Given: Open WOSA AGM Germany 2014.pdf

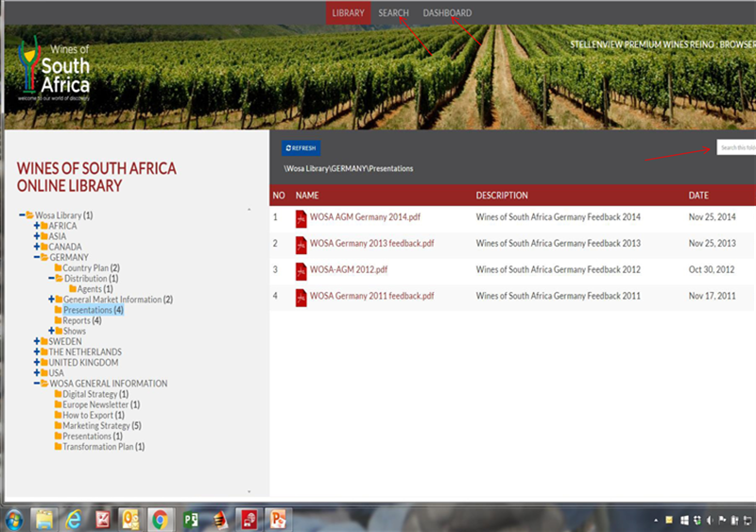Looking at the screenshot, I should (365, 217).
